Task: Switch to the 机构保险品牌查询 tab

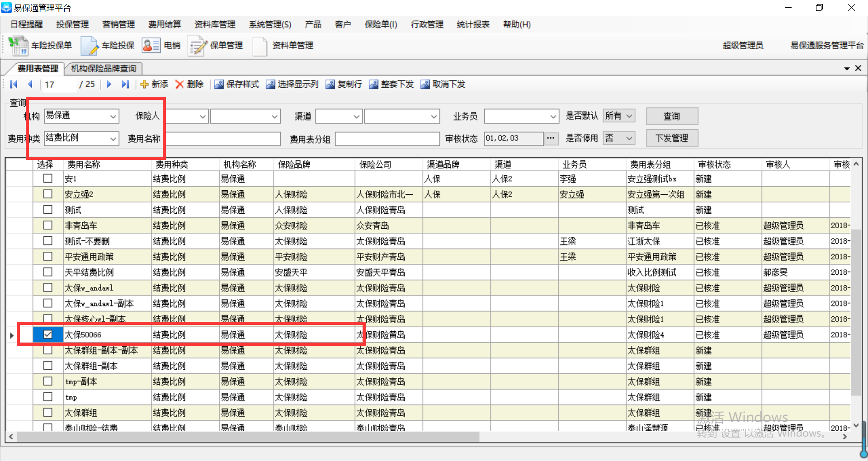Action: [x=104, y=68]
